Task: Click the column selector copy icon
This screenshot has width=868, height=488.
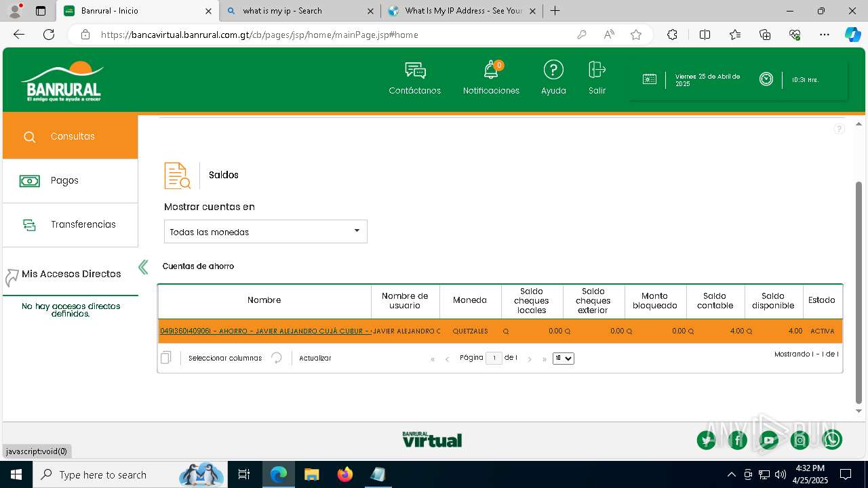Action: point(166,357)
